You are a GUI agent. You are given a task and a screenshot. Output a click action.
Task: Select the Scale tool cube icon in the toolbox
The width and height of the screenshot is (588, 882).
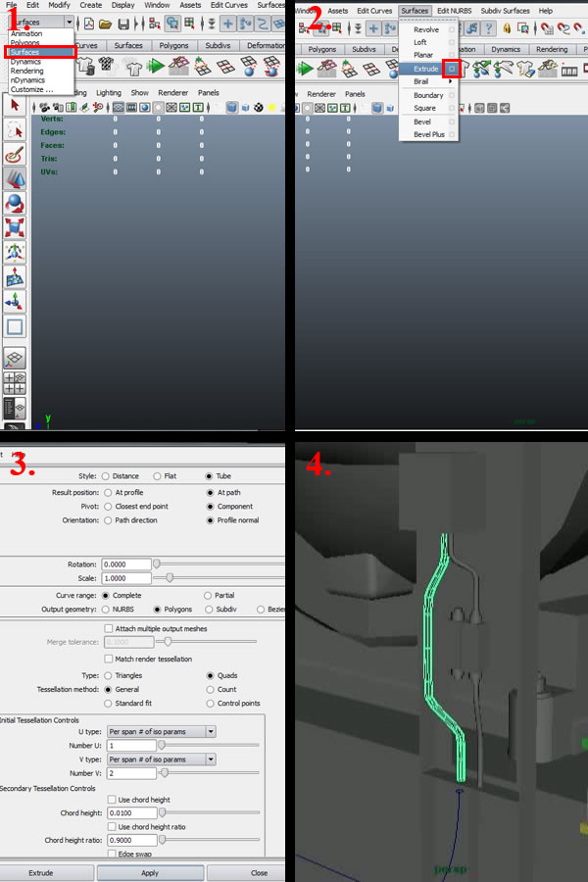(x=15, y=227)
